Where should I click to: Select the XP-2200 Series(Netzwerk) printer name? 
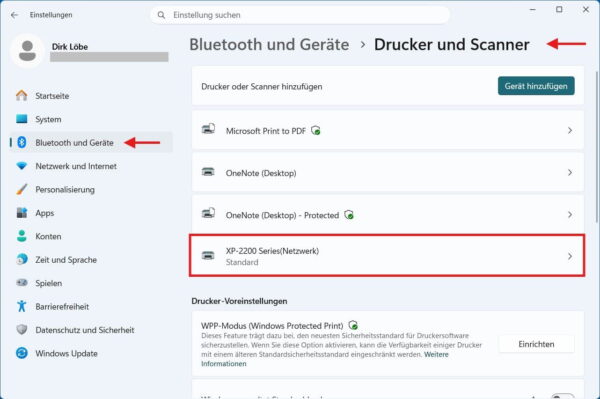click(x=272, y=251)
